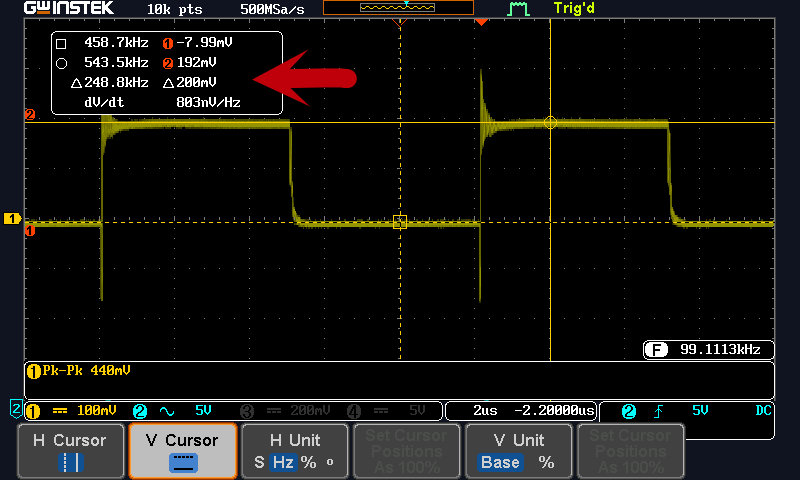This screenshot has height=480, width=800.
Task: Select channel 2 indicator in status bar
Action: pyautogui.click(x=140, y=411)
